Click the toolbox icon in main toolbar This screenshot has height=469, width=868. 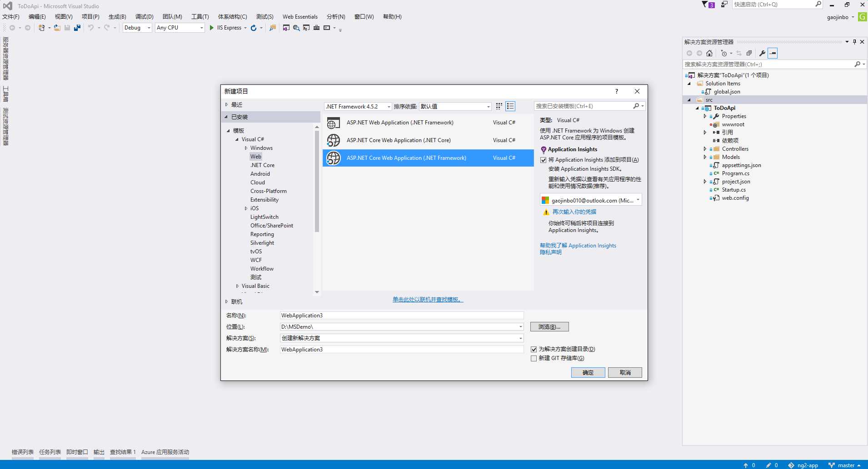coord(316,28)
